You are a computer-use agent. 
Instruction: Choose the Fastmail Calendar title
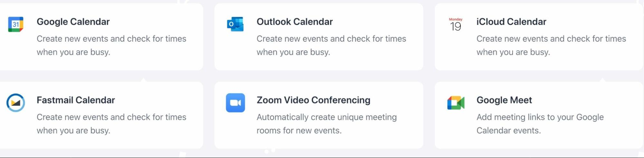[x=76, y=100]
